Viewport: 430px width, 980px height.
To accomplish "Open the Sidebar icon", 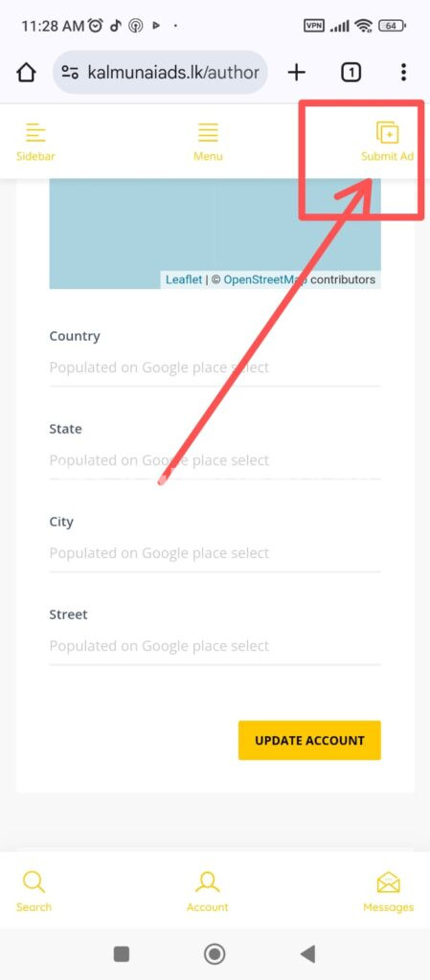I will pyautogui.click(x=35, y=132).
